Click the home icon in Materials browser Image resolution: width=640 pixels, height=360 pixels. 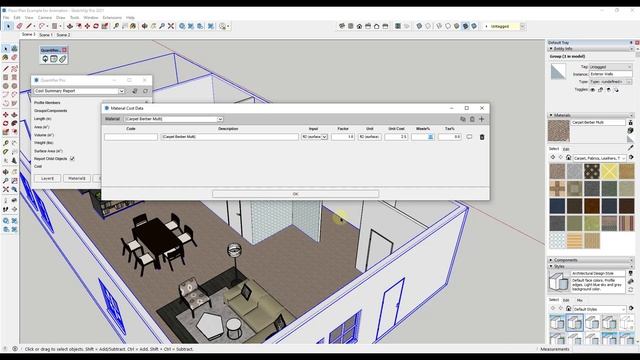pyautogui.click(x=568, y=158)
